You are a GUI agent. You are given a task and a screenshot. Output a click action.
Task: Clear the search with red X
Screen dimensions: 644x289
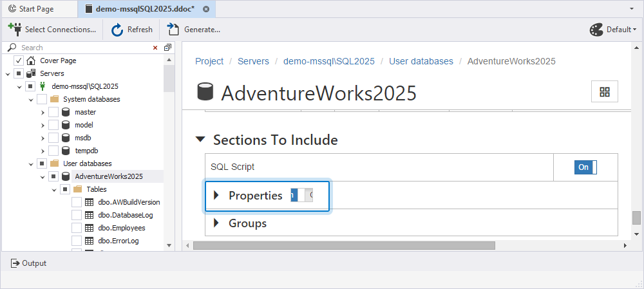tap(155, 48)
